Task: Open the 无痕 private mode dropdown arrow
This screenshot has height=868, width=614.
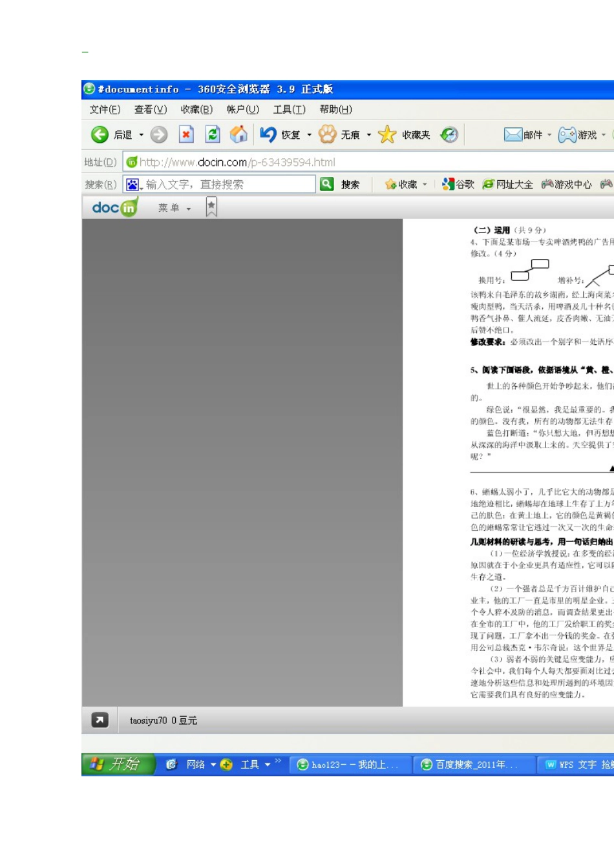Action: (369, 135)
